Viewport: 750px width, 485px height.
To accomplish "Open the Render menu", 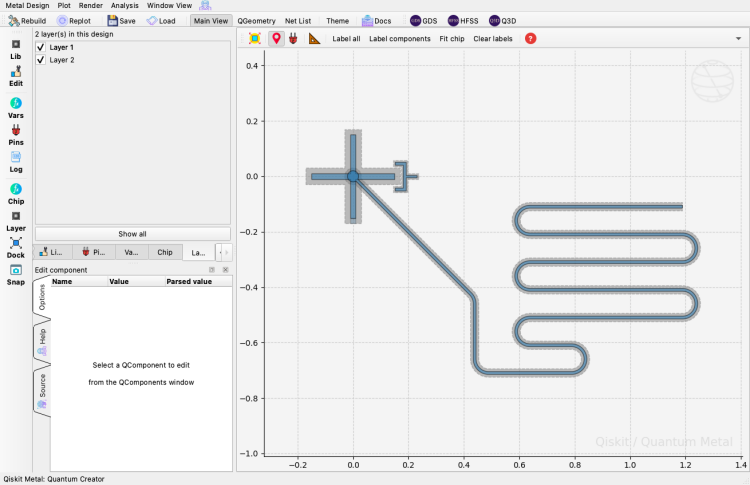I will [90, 5].
